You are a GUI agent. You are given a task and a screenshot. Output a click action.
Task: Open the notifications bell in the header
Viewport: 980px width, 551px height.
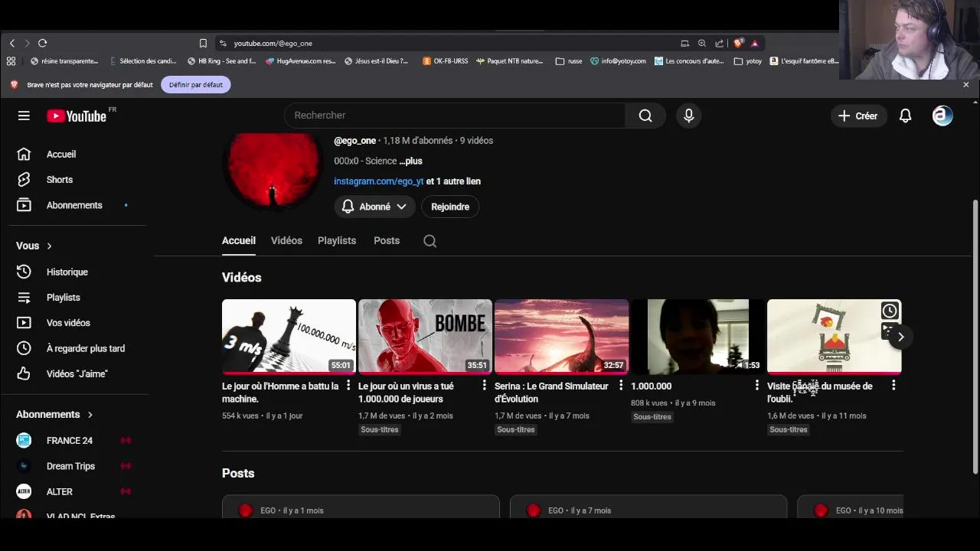pos(905,116)
